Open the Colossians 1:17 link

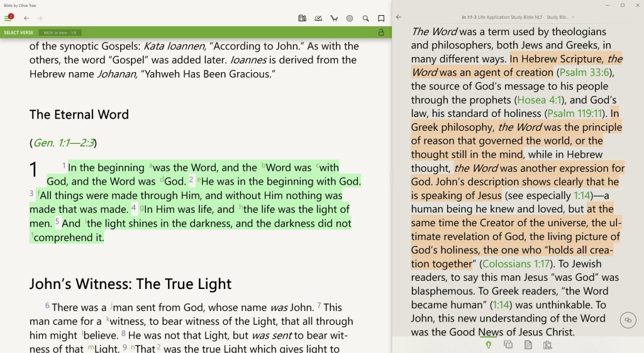[x=516, y=264]
